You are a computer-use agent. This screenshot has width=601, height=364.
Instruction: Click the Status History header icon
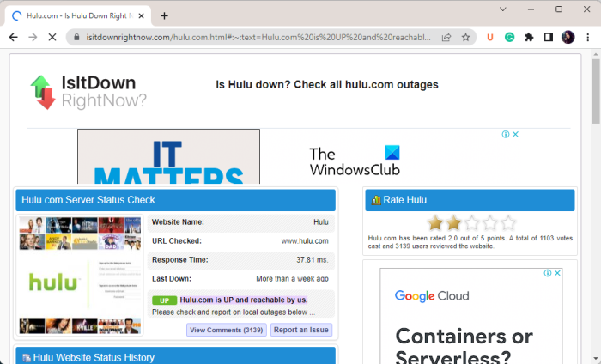coord(27,358)
